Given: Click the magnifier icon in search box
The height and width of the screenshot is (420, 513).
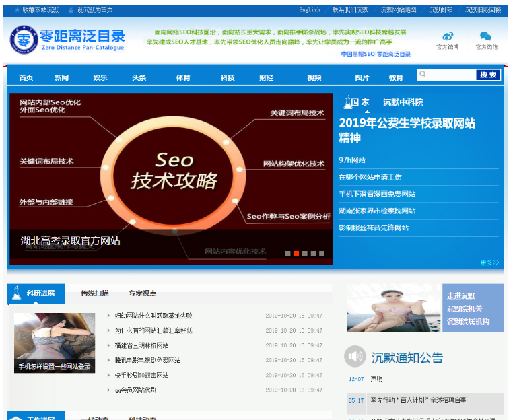Looking at the screenshot, I should click(422, 74).
